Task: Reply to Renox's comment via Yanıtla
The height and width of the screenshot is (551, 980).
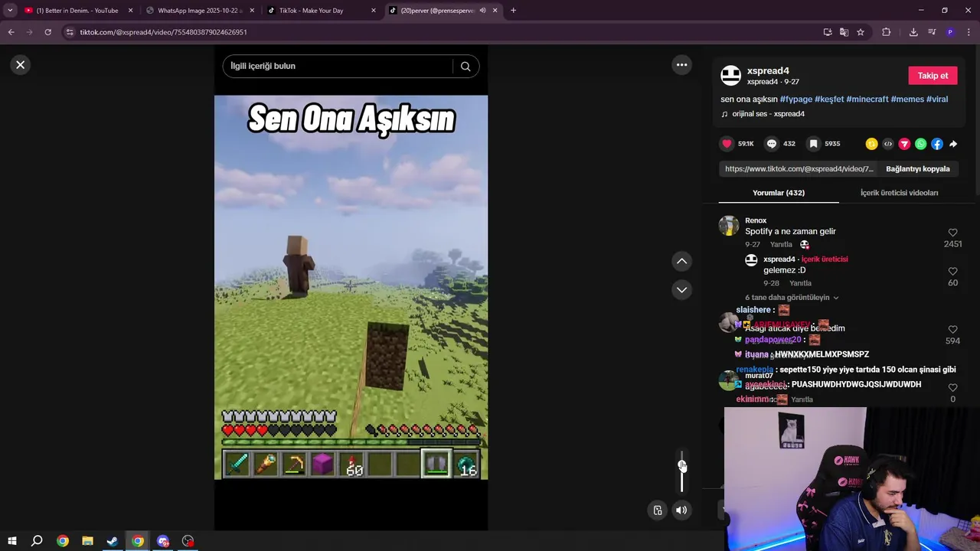Action: 781,245
